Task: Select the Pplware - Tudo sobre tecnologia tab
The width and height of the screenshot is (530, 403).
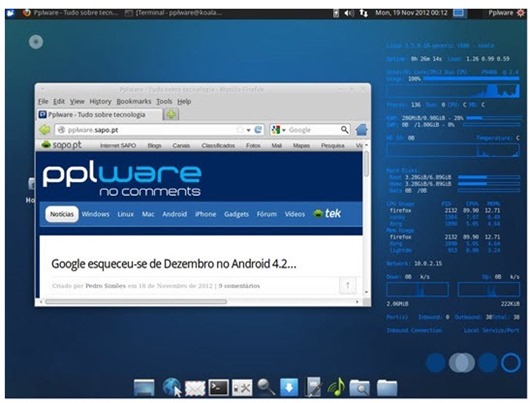Action: point(99,115)
